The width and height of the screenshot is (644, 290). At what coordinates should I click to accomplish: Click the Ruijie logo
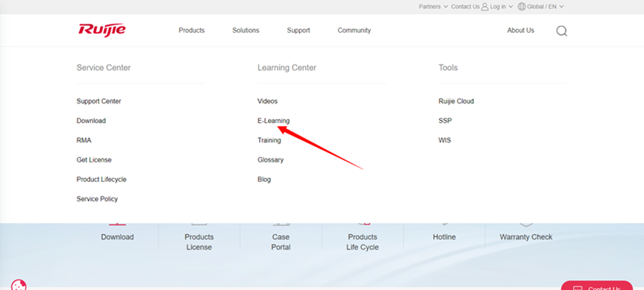tap(102, 30)
